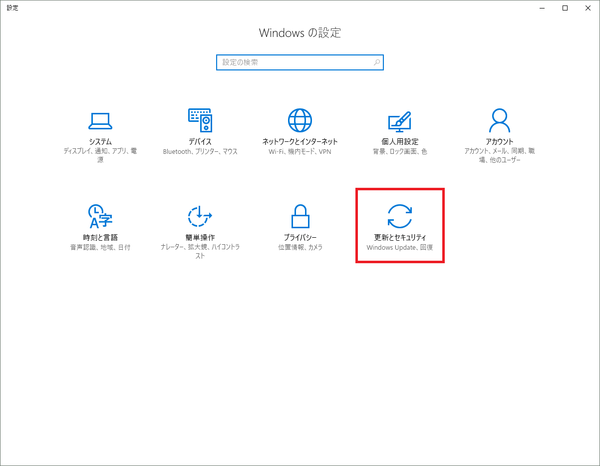600x466 pixels.
Task: Click the 位置情報、カメラ description
Action: (300, 248)
